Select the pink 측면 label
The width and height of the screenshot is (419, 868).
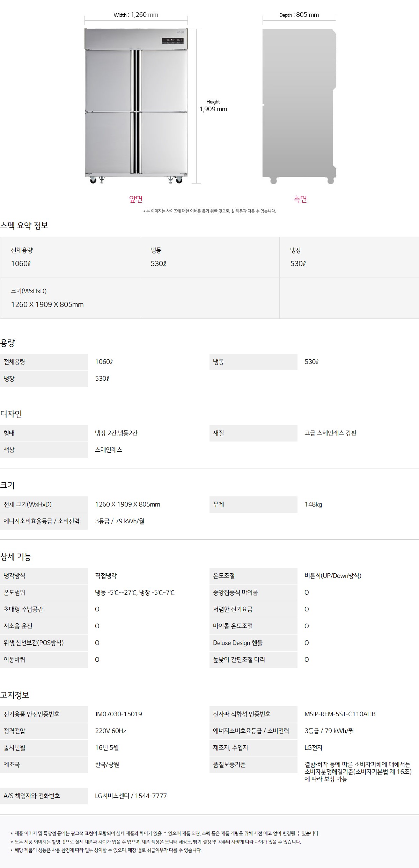tap(300, 199)
